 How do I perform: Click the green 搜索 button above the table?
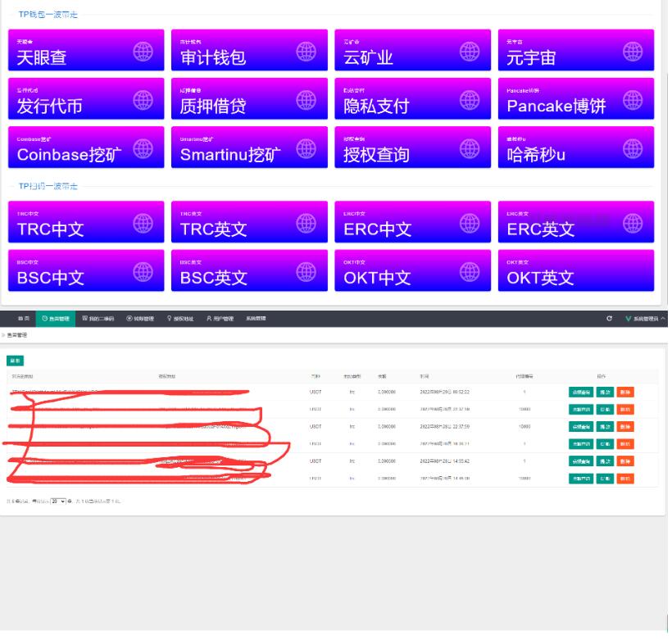(x=14, y=361)
